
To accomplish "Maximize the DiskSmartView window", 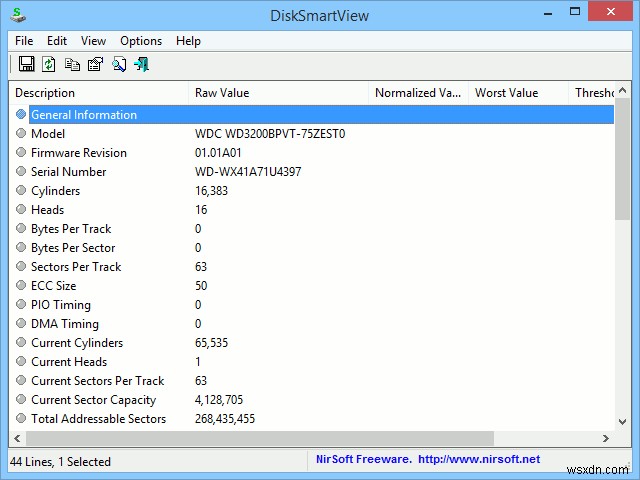I will pos(575,12).
